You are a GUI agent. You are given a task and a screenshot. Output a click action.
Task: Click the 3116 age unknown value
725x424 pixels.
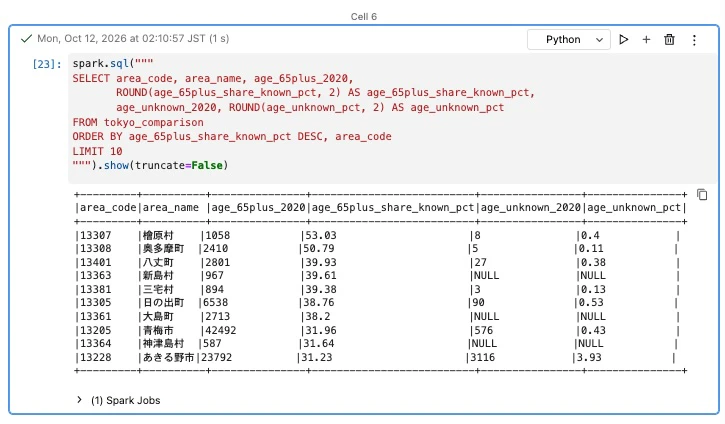(482, 357)
